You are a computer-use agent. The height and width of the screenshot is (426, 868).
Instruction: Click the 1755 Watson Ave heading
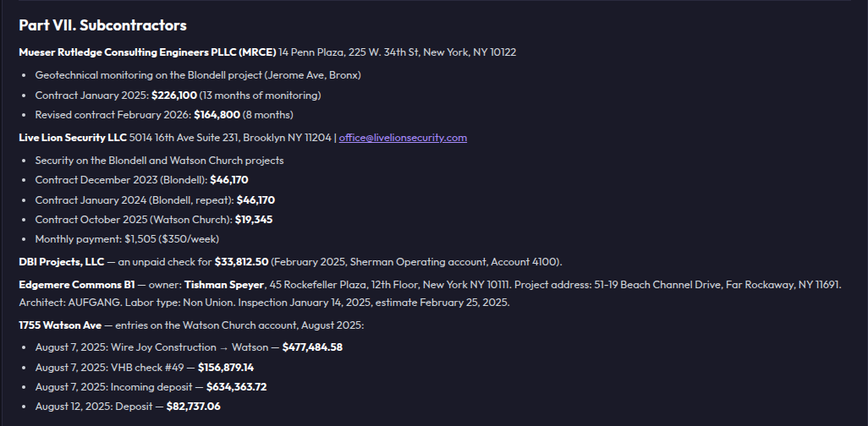(x=60, y=325)
